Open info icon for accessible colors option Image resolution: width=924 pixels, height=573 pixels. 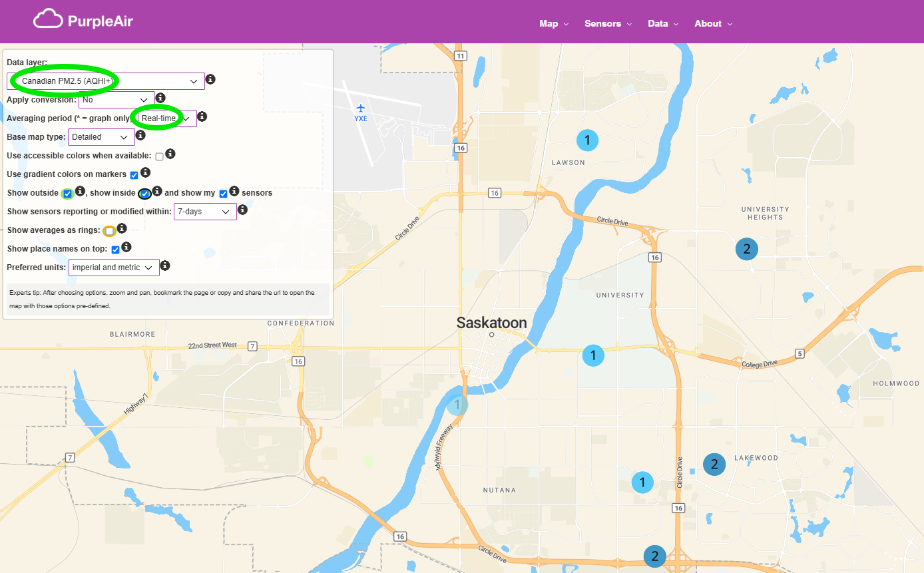170,154
